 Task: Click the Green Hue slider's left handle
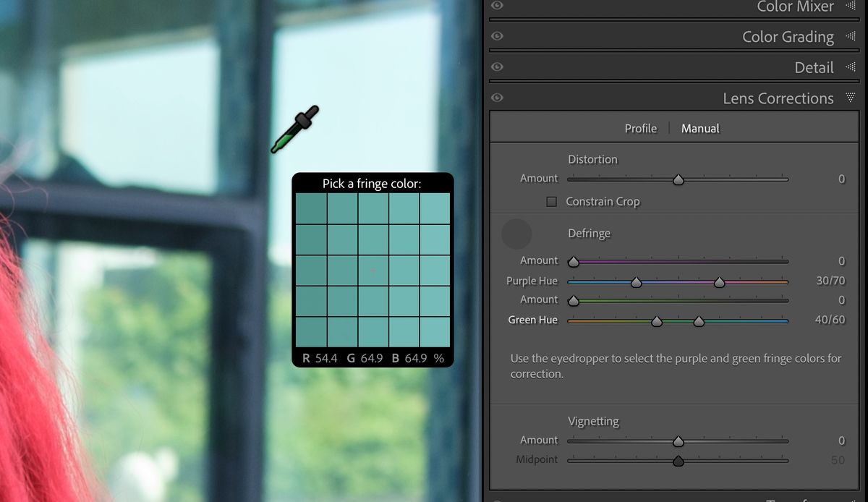[657, 320]
